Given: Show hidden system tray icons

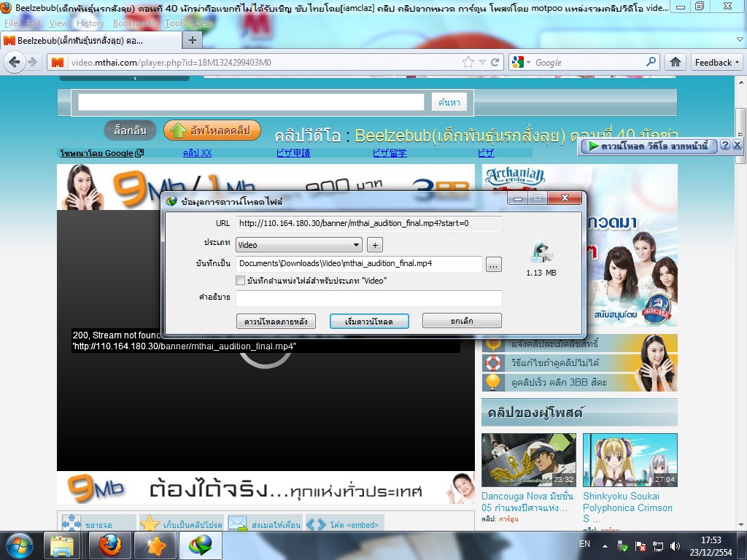Looking at the screenshot, I should [605, 545].
